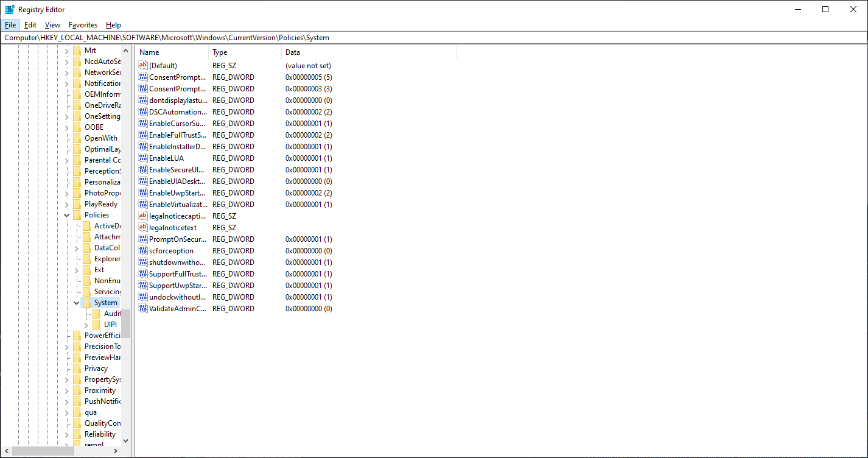Sort values by Type column header

(245, 52)
